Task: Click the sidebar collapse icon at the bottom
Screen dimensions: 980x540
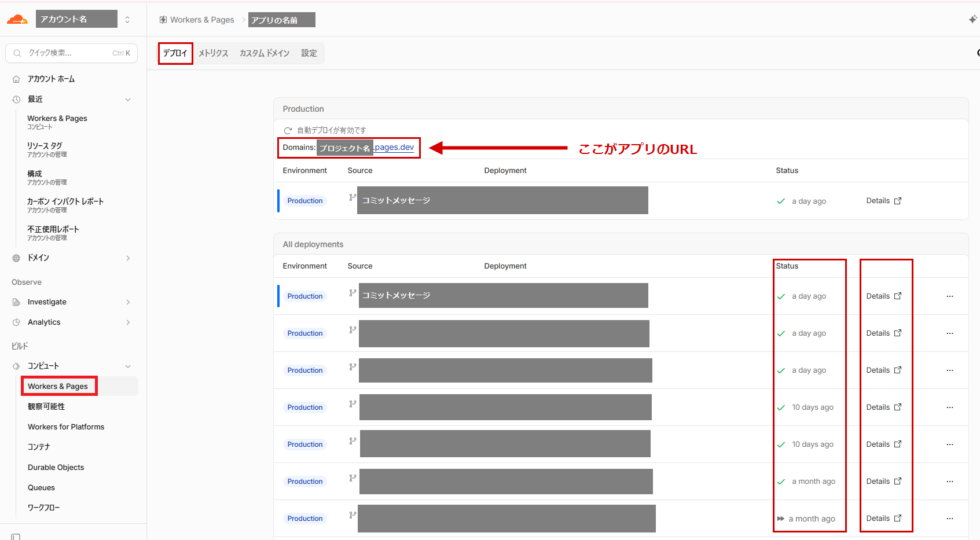Action: click(x=16, y=537)
